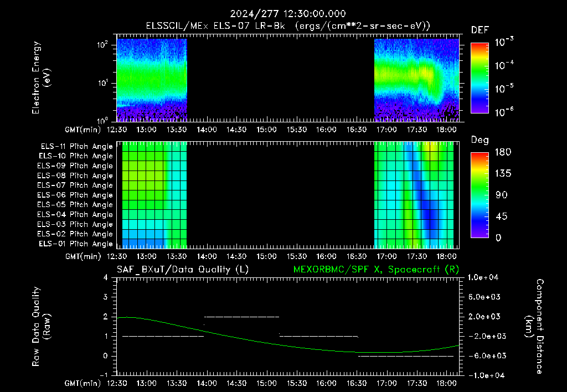Screen dimensions: 567x392
Task: Select the ELS-07 Pitch Angle row label
Action: tap(75, 185)
